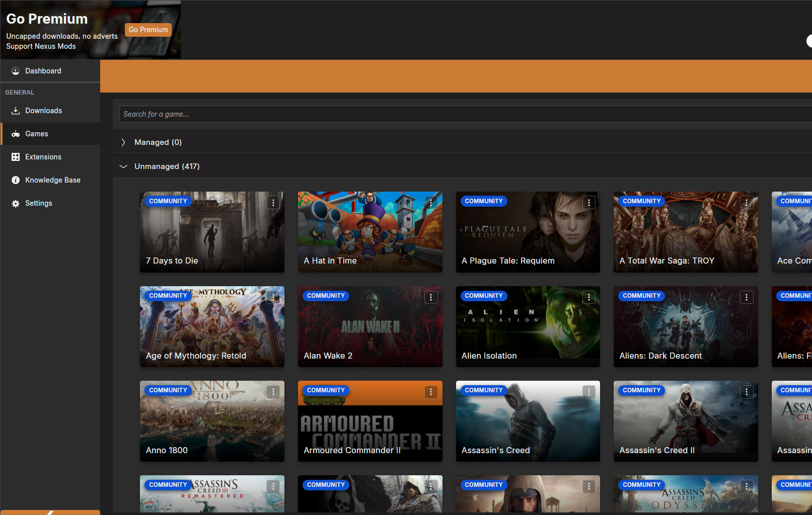Image resolution: width=812 pixels, height=515 pixels.
Task: Open the Assassin's Creed options menu
Action: click(589, 392)
